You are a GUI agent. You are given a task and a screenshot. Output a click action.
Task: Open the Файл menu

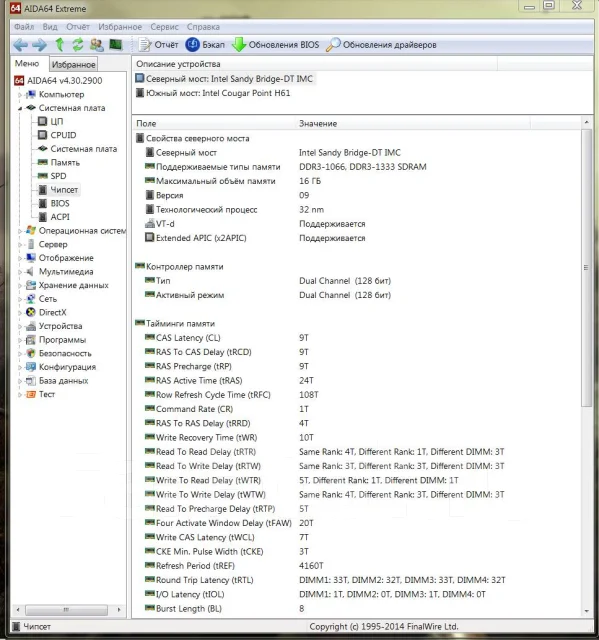click(24, 27)
